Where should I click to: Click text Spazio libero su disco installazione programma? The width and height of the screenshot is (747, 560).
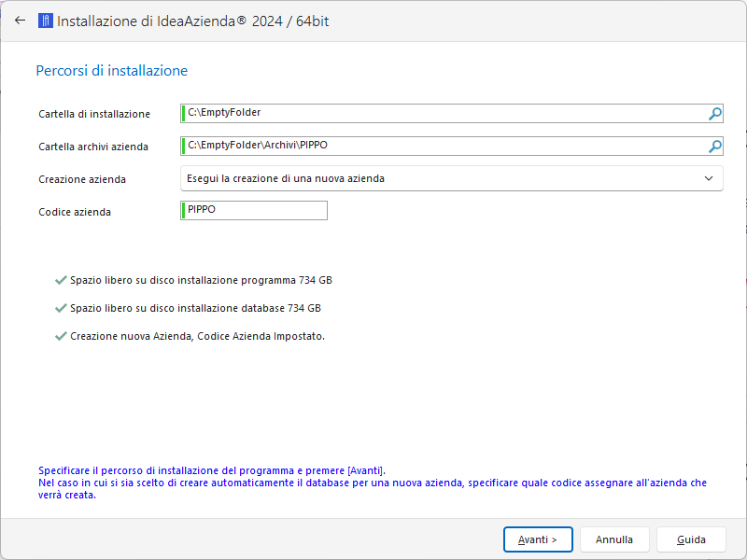click(x=201, y=280)
